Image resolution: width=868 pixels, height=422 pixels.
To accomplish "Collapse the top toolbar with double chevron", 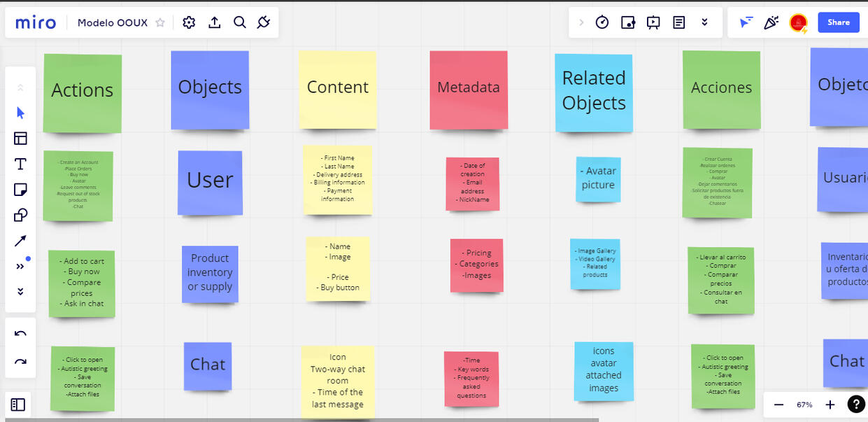I will [704, 22].
